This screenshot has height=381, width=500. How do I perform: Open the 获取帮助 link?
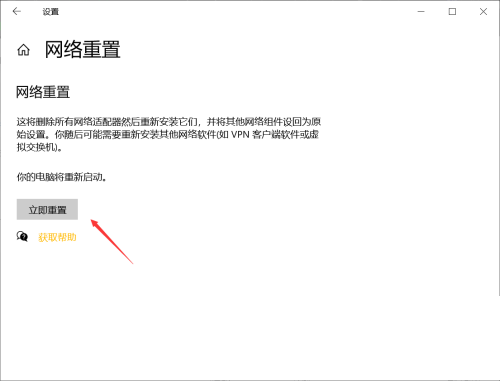click(x=57, y=237)
